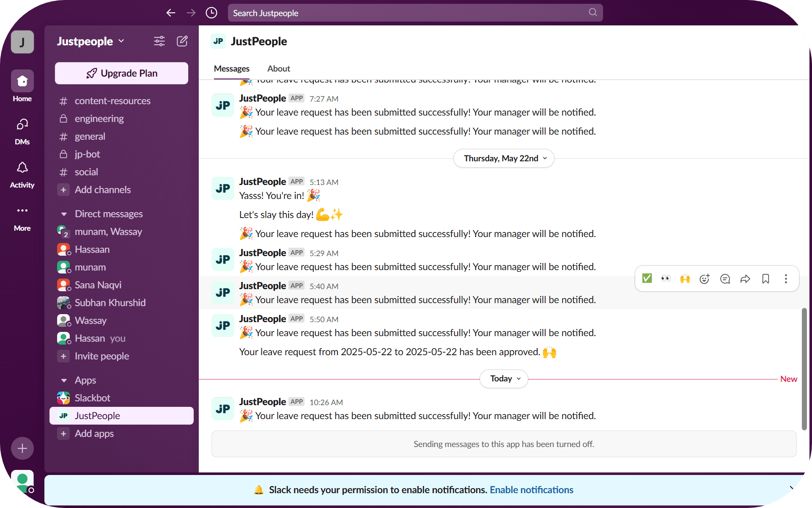Click the JustPeople title in header
812x508 pixels.
pos(259,41)
